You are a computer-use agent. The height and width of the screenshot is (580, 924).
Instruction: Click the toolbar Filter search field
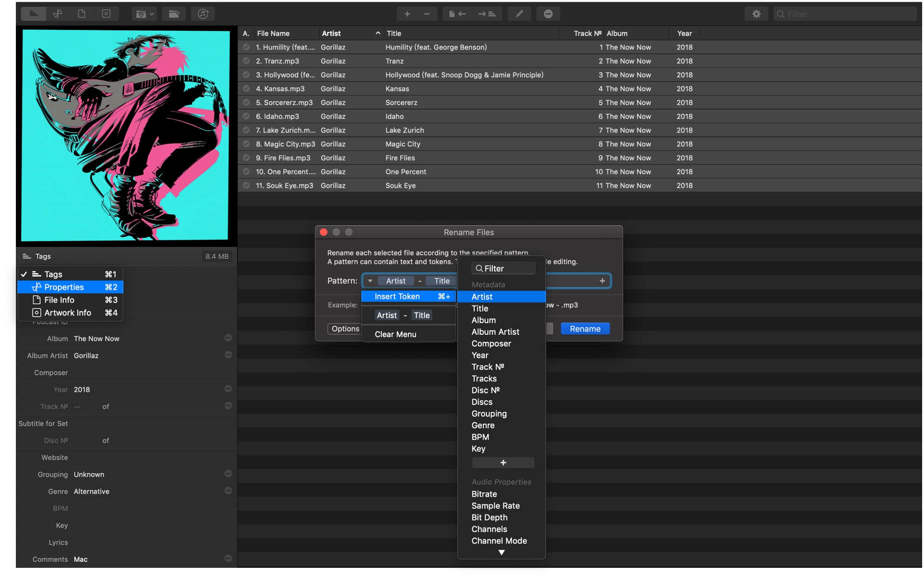pos(845,14)
